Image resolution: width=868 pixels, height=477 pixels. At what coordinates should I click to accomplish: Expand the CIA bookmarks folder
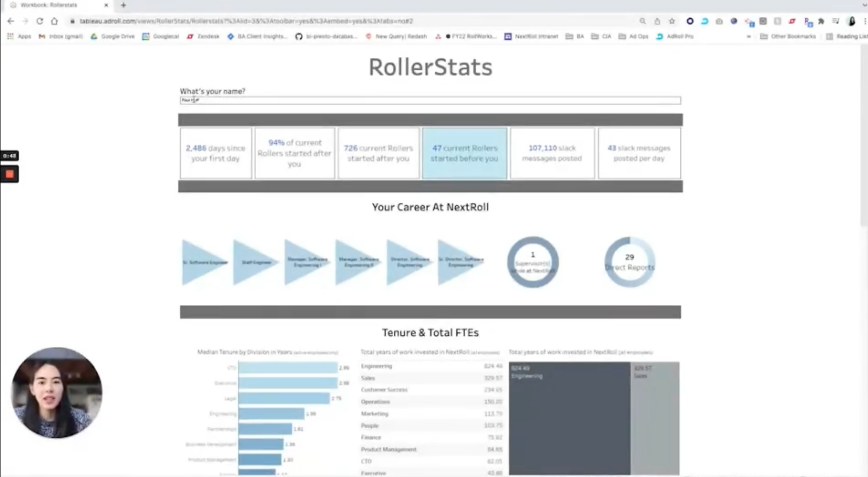coord(601,36)
